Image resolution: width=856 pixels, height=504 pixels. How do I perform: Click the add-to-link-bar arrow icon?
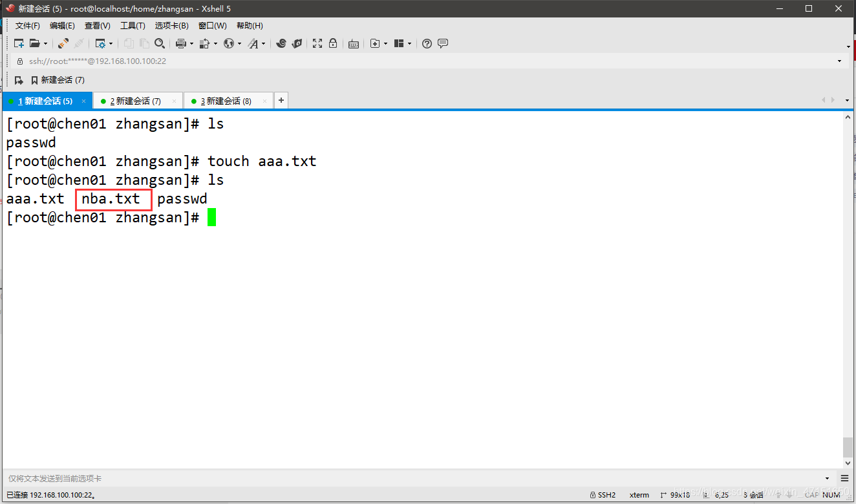click(x=19, y=80)
